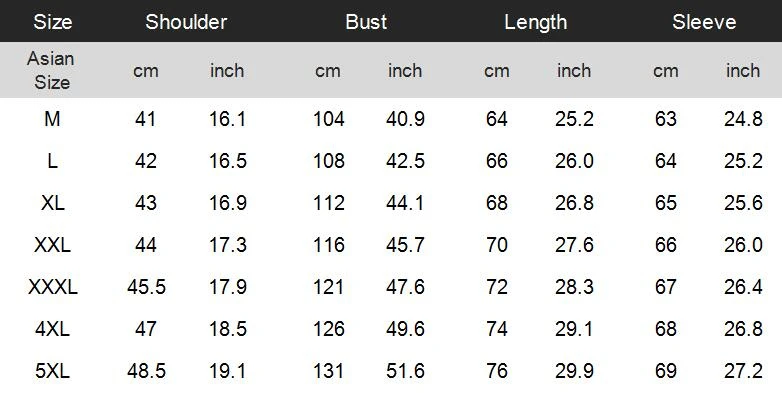Click length value 29.9 inch

coord(574,371)
